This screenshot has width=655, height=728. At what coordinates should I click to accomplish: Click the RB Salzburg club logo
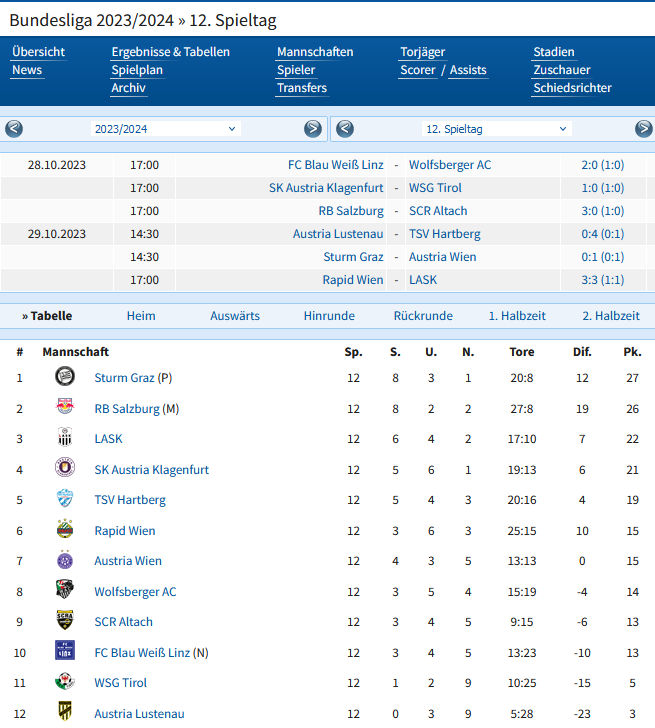point(65,407)
